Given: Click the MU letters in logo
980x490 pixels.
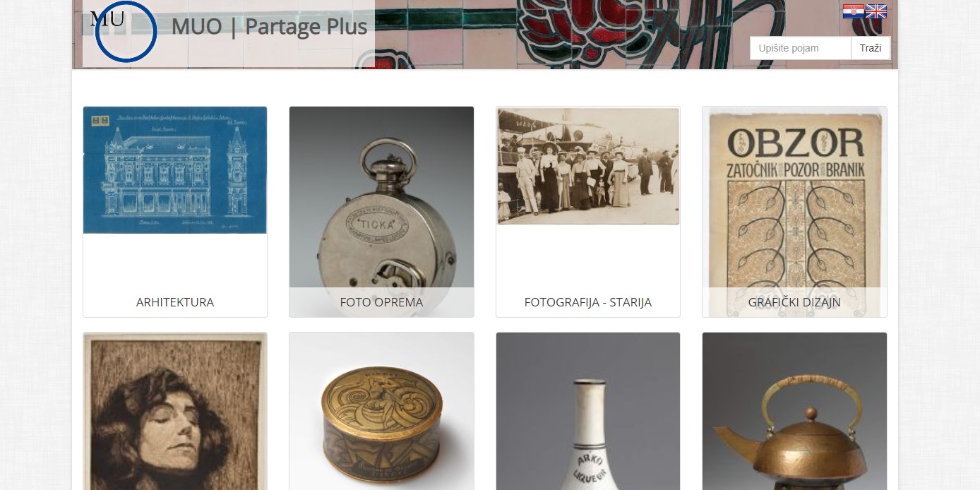Looking at the screenshot, I should pos(107,19).
